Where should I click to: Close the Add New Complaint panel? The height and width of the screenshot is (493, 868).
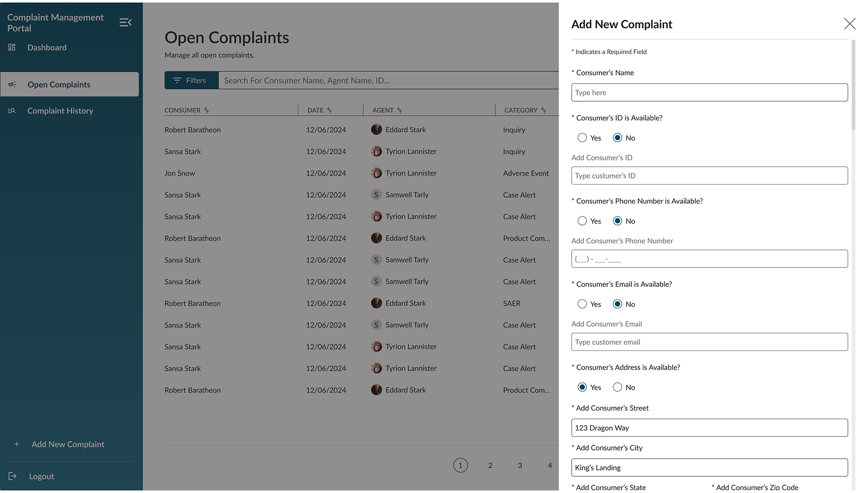pos(849,24)
